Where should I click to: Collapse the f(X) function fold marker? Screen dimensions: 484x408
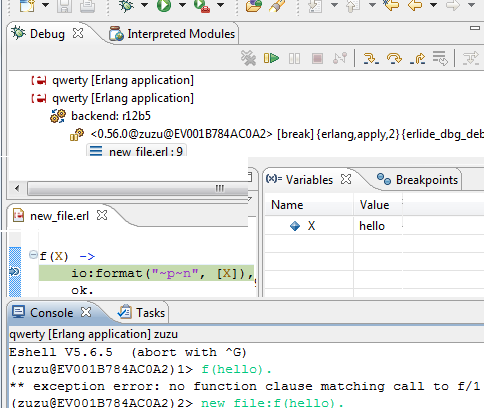(33, 255)
